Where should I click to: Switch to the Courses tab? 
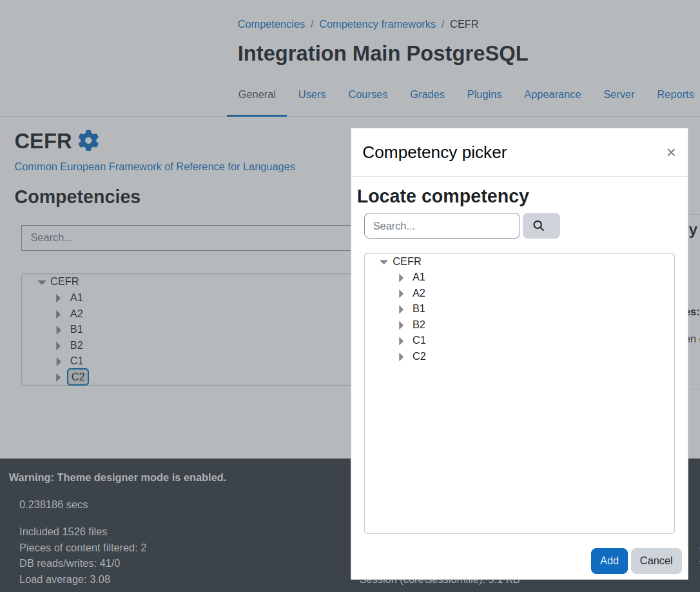[368, 95]
